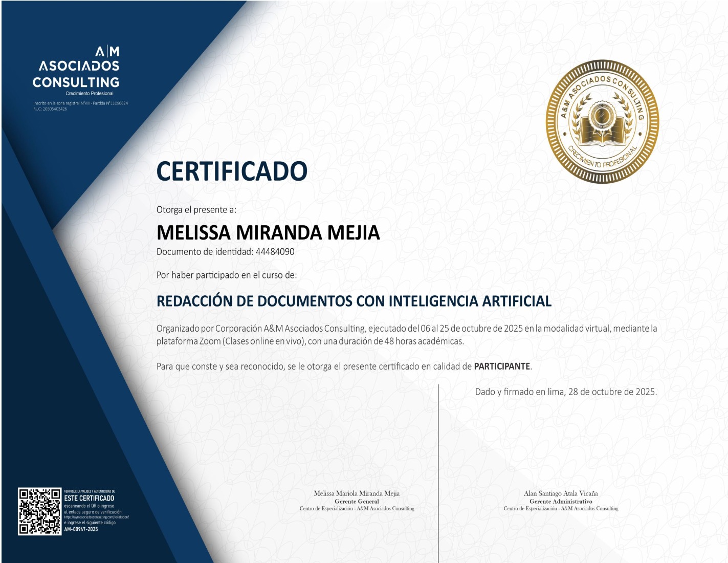Click signer name Alan Santiago Atala Vicaña
728x563 pixels.
[x=561, y=493]
